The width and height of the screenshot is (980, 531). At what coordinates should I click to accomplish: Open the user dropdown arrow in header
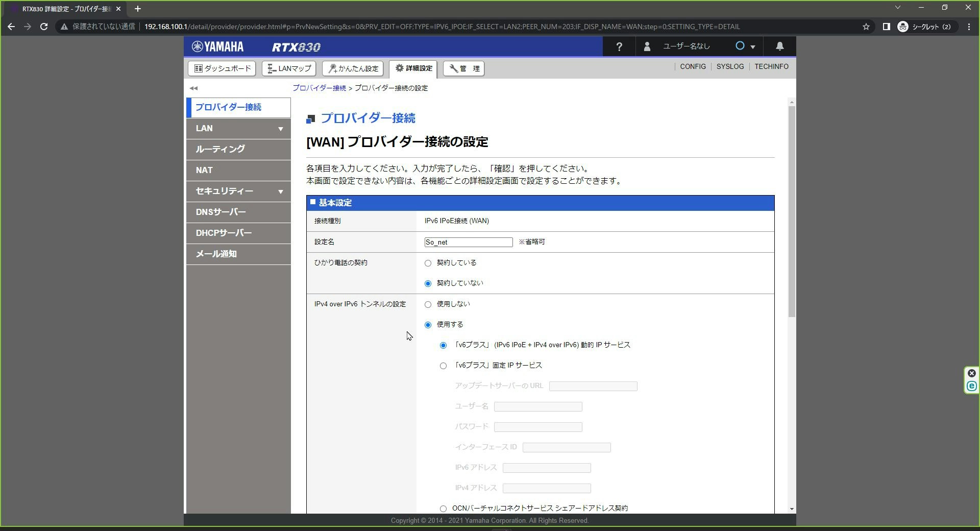pos(752,47)
